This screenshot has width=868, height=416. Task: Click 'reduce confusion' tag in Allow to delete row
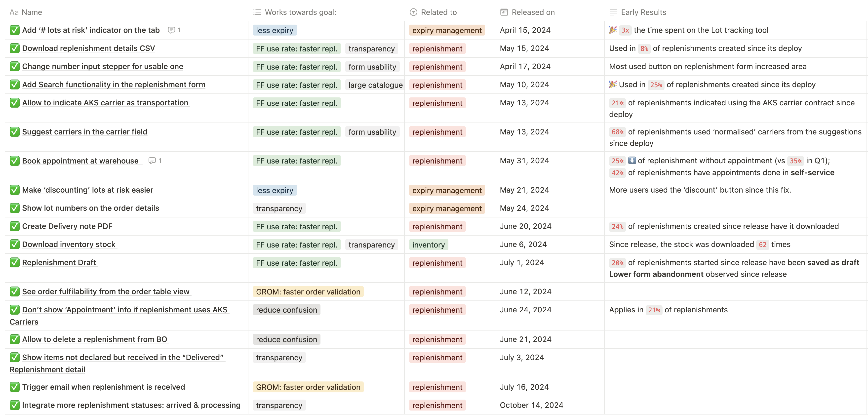click(287, 340)
